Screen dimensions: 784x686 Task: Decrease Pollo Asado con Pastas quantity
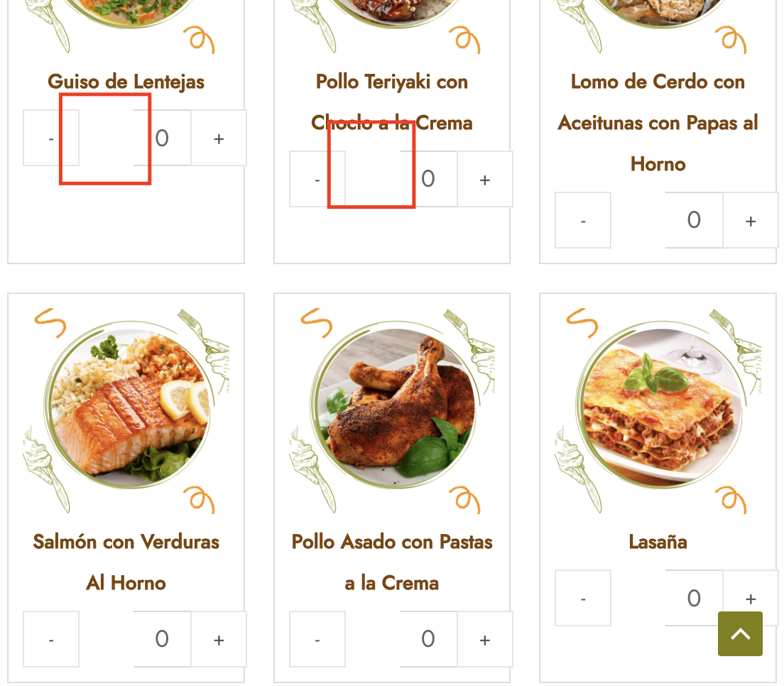tap(317, 639)
